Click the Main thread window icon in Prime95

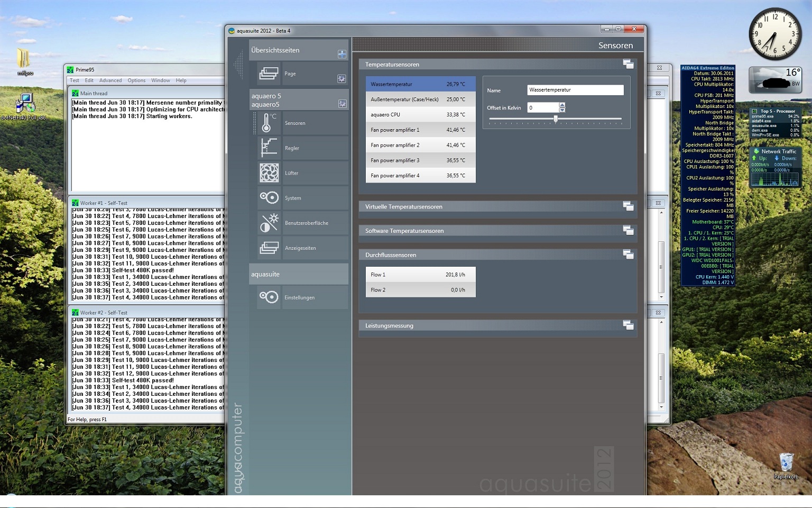click(x=75, y=93)
